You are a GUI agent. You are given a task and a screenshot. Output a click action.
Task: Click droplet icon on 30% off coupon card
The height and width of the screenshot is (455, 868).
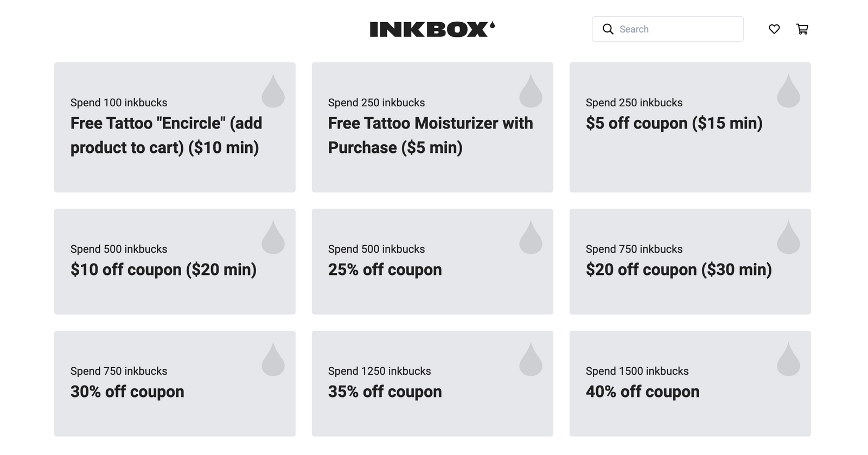pos(273,360)
